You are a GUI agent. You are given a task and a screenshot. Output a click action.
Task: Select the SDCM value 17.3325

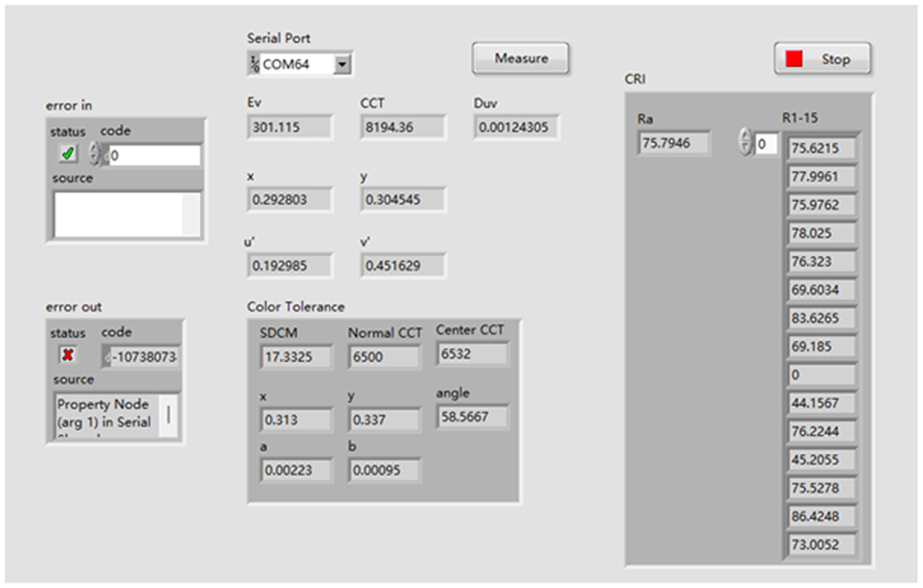[x=296, y=357]
